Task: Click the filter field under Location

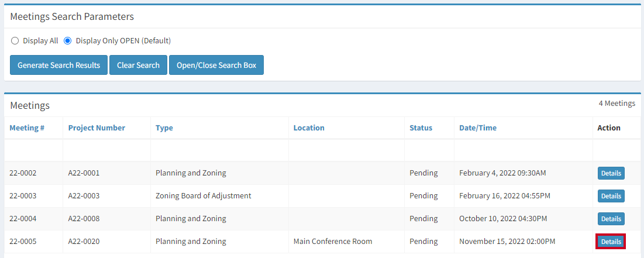Action: coord(347,150)
